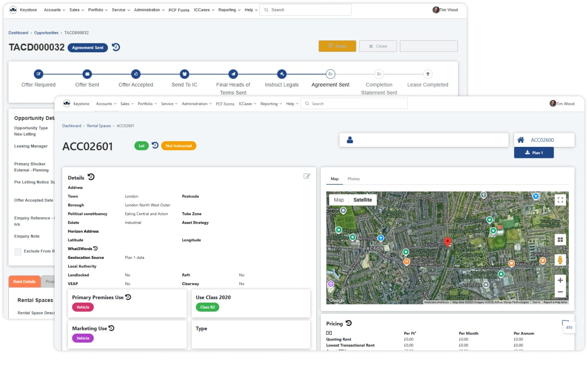
Task: Click the search field in the back window
Action: coord(306,10)
